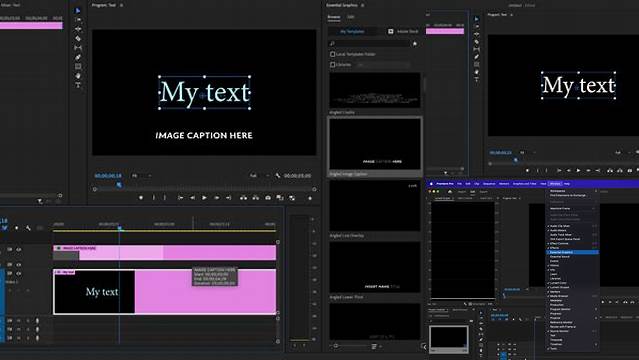Choose Essential Graphics in the Window menu
639x360 pixels.
[572, 252]
